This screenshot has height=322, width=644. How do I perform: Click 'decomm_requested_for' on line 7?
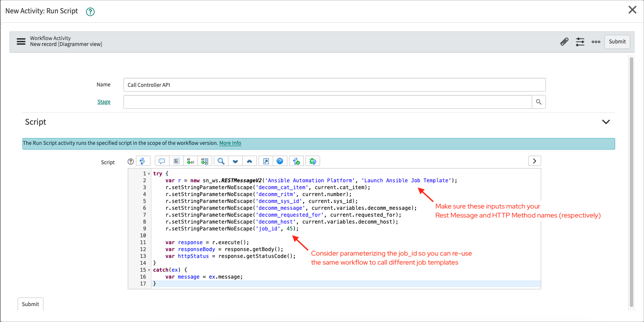pyautogui.click(x=291, y=215)
